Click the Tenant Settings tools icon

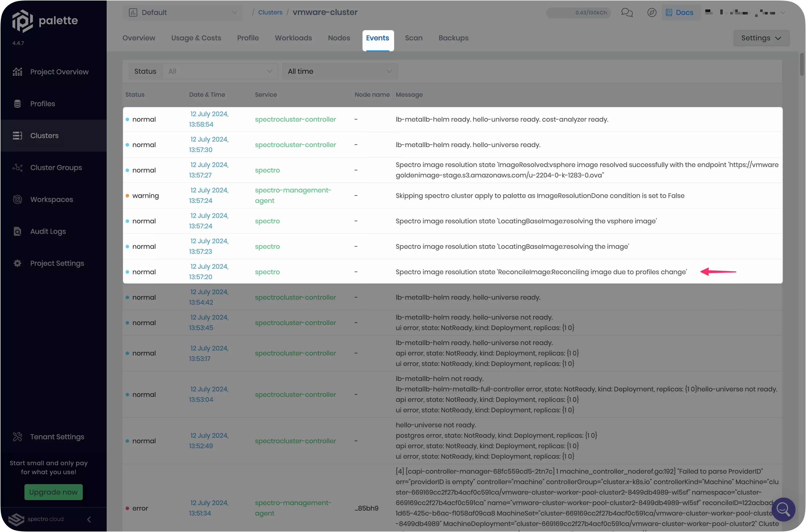17,437
